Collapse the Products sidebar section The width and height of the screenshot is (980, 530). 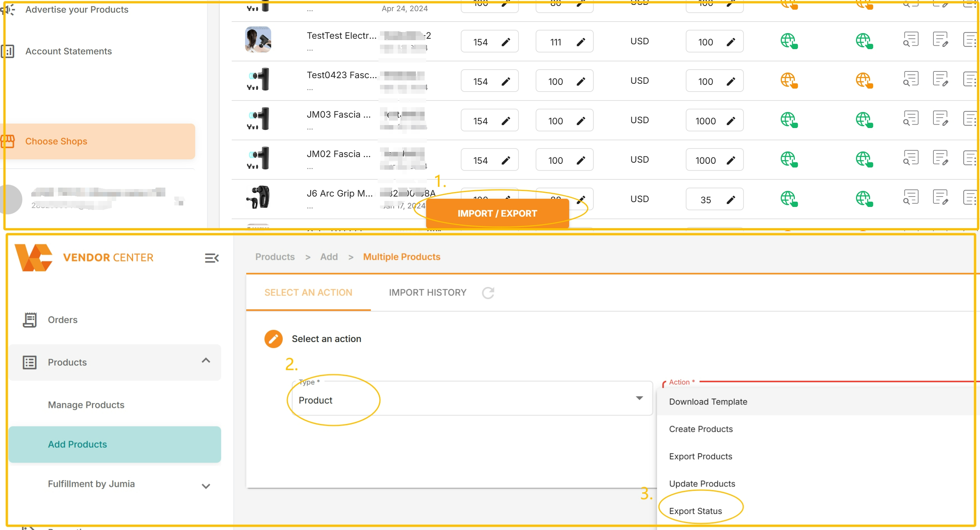pyautogui.click(x=206, y=360)
